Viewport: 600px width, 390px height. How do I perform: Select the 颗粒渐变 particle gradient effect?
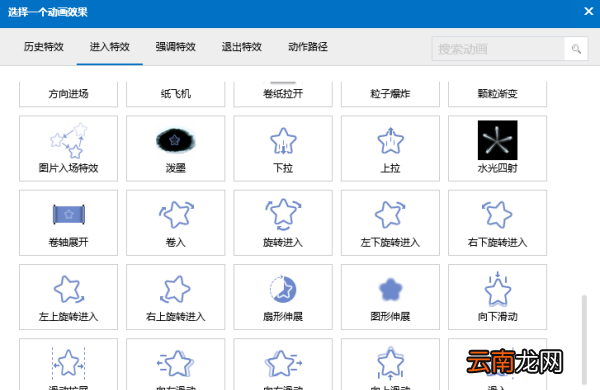tap(497, 94)
